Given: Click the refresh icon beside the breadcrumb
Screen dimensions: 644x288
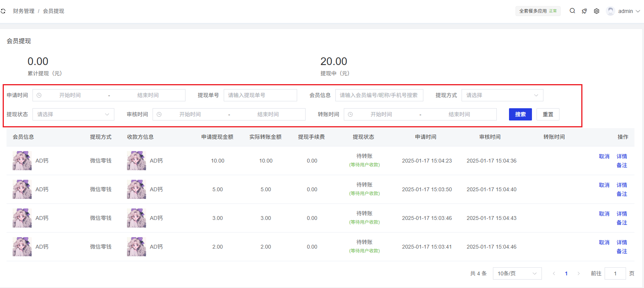Looking at the screenshot, I should pos(3,11).
